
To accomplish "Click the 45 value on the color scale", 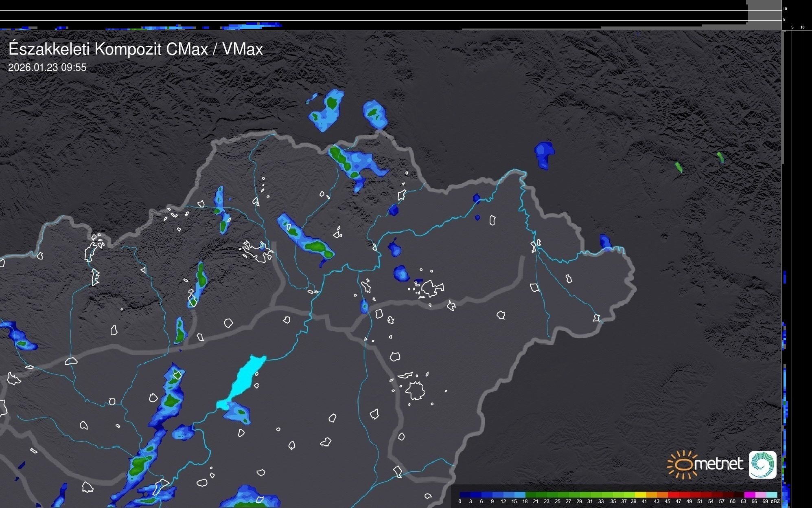I will tap(667, 501).
